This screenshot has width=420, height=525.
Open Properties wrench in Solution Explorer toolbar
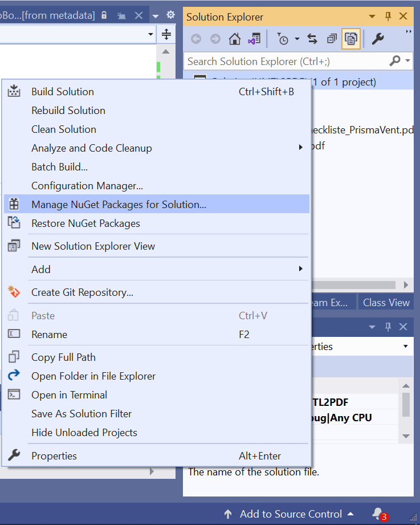point(378,39)
